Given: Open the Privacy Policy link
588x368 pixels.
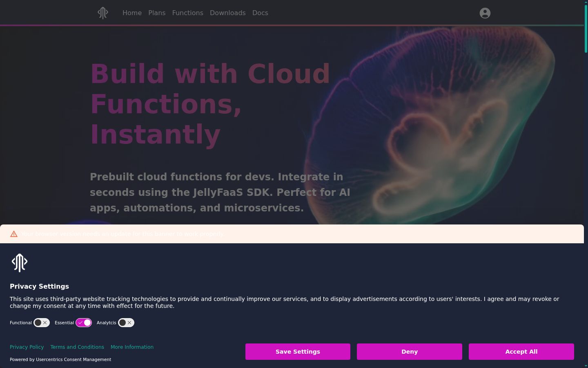Looking at the screenshot, I should (x=27, y=347).
